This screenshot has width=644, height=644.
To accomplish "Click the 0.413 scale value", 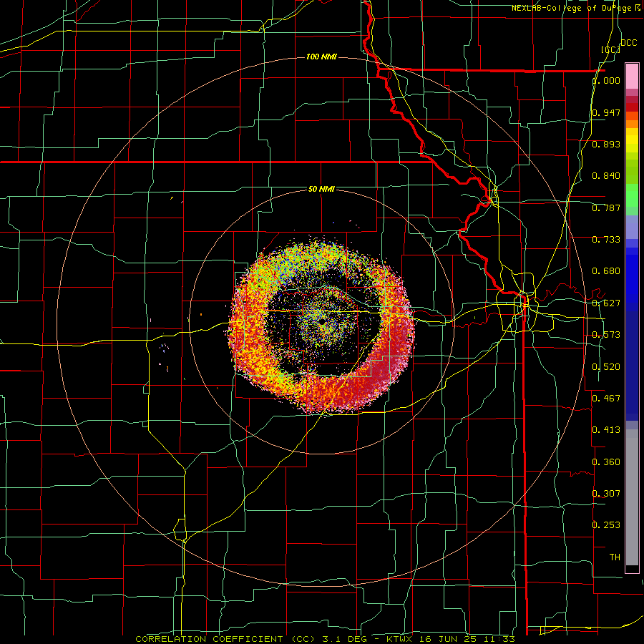I will pos(606,430).
